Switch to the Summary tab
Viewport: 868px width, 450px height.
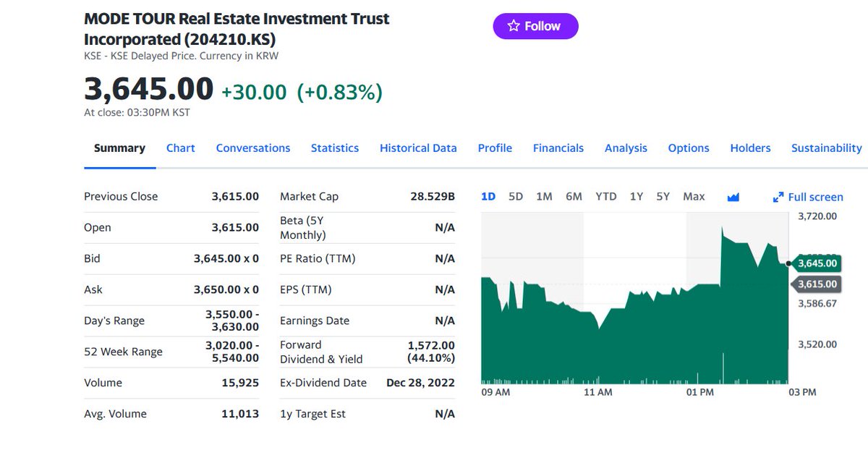tap(119, 148)
